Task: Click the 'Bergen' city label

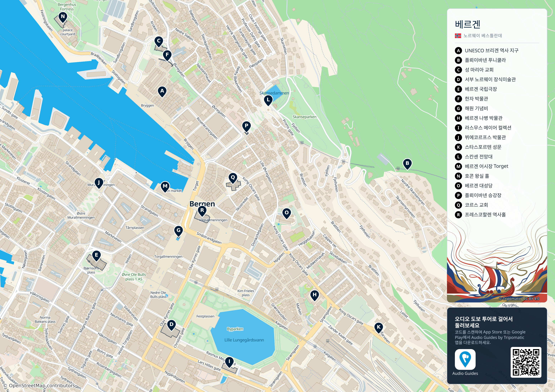Action: 202,204
